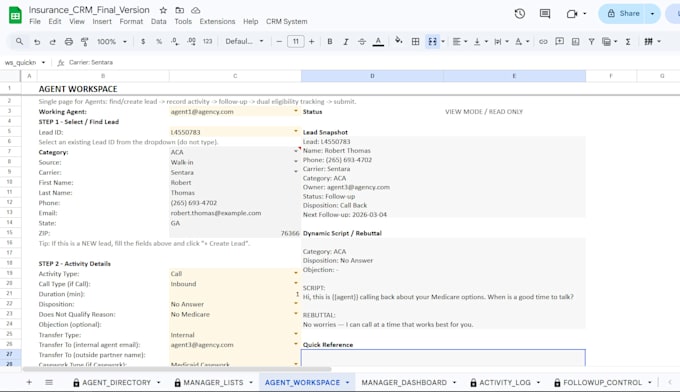Open the Google Sheets home icon
680x392 pixels.
point(15,16)
